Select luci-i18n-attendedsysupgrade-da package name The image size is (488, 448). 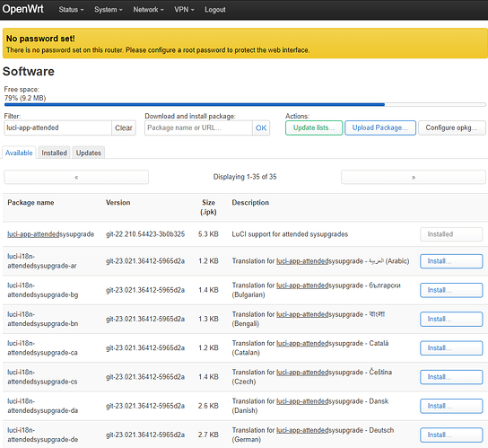[43, 406]
